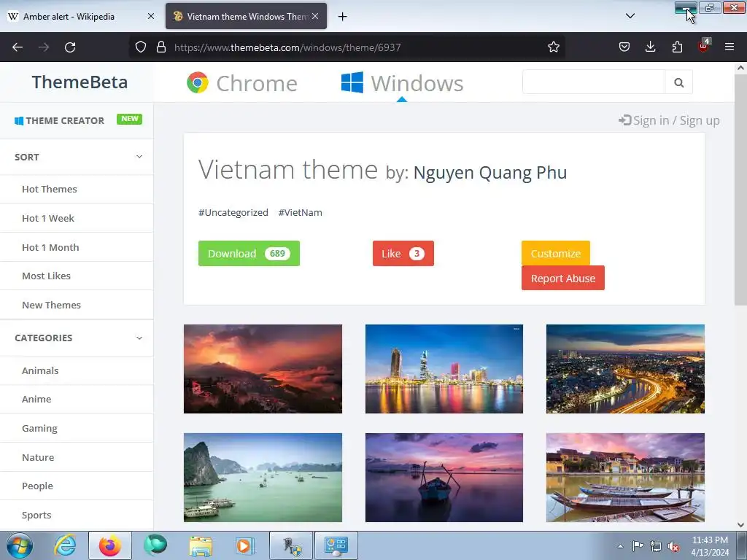Browse the Nature category
747x560 pixels.
tap(38, 457)
